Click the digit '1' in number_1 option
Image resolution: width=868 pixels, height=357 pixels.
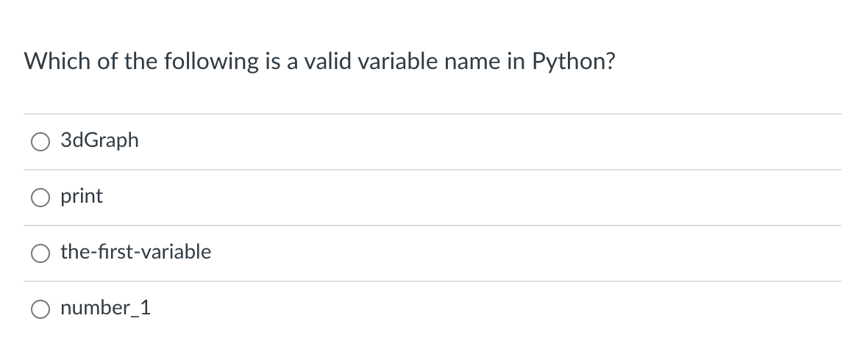pyautogui.click(x=146, y=308)
